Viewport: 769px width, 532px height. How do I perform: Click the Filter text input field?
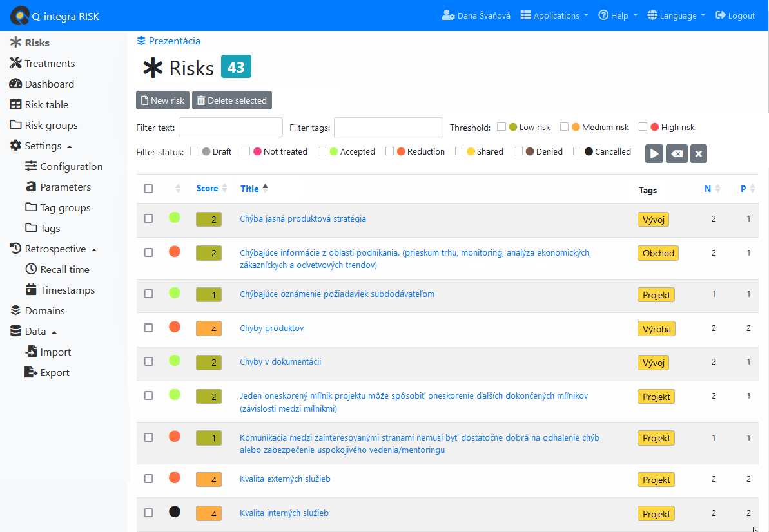pos(231,128)
